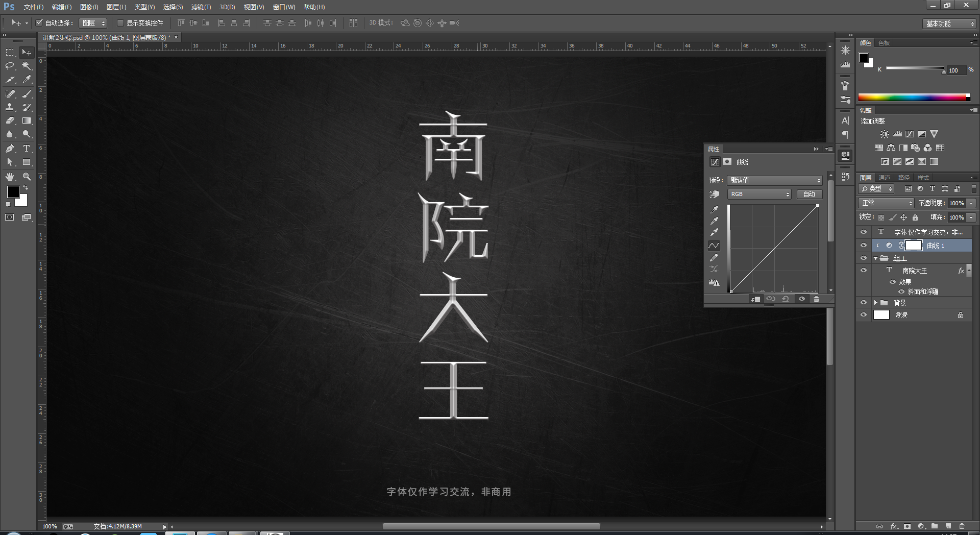980x535 pixels.
Task: Select the Eraser tool
Action: tap(10, 121)
